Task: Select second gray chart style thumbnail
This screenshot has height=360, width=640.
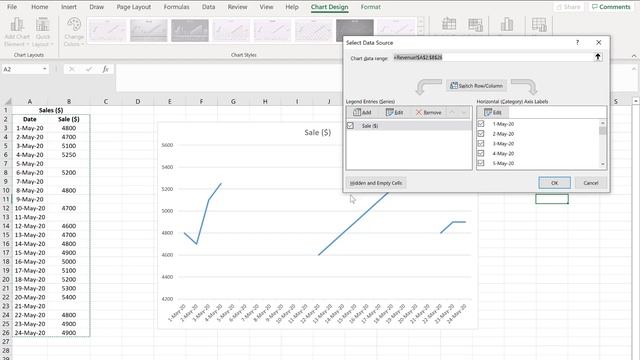Action: pyautogui.click(x=149, y=30)
